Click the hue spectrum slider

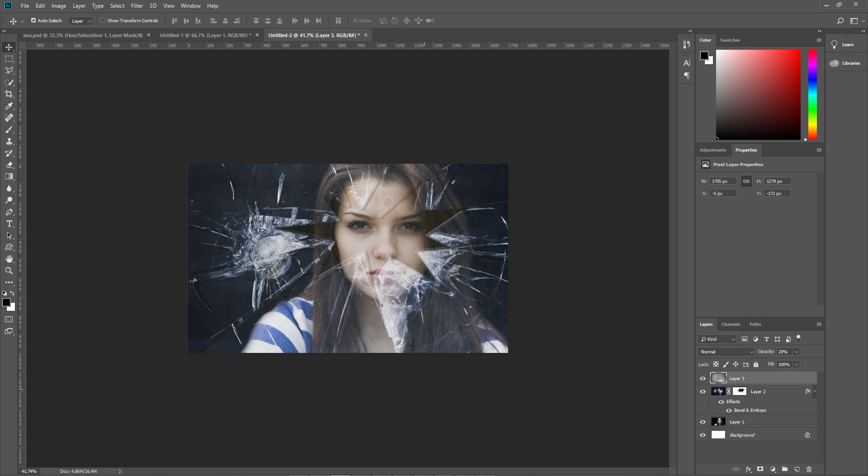(x=812, y=95)
